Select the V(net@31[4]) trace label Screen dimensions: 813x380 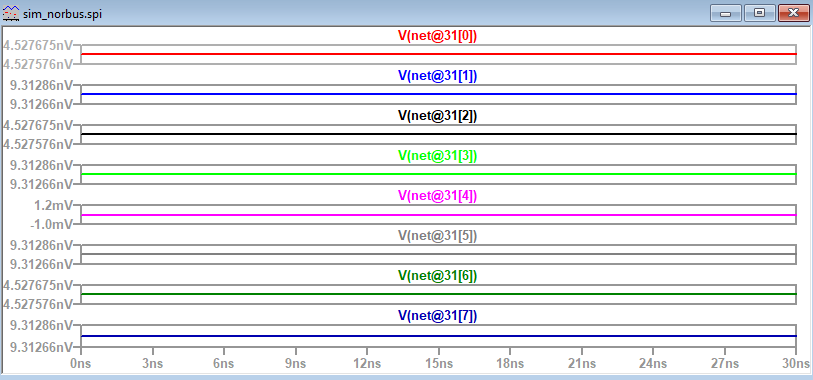(437, 195)
